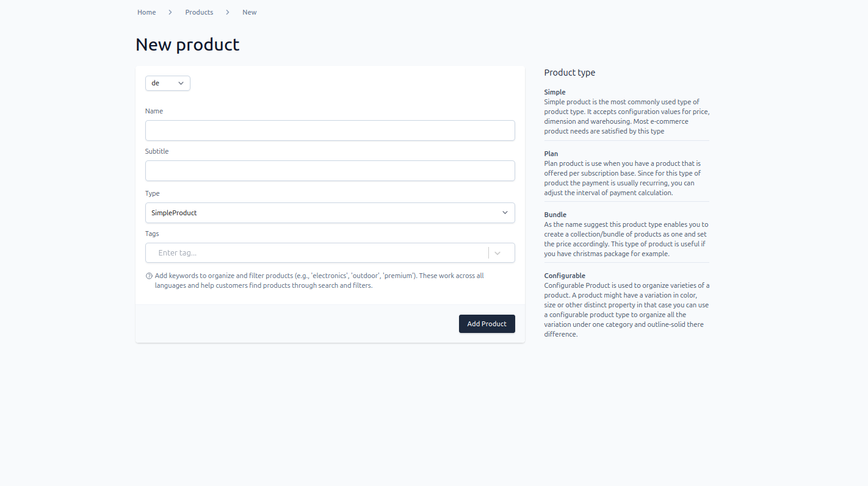Screen dimensions: 868x486
Task: Focus the Subtitle input field
Action: click(x=330, y=171)
